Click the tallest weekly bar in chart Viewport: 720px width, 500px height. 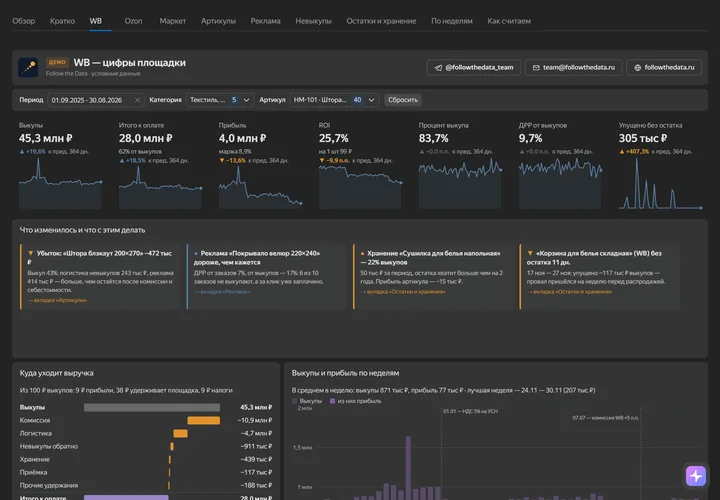[408, 468]
